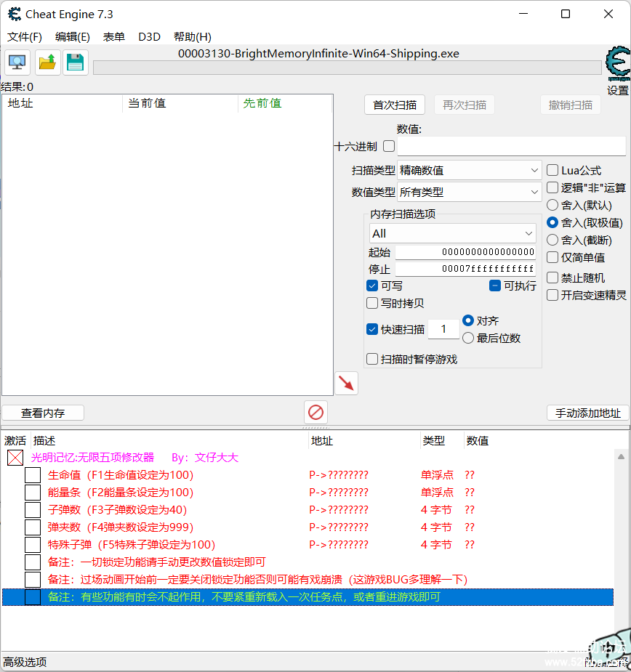Click the 撤销扫描 button
The height and width of the screenshot is (672, 631).
pos(570,105)
